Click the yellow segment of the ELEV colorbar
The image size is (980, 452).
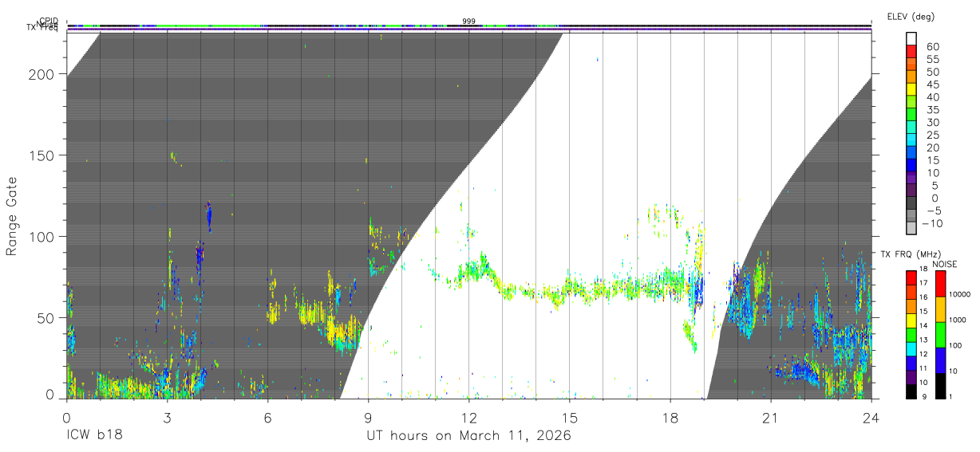point(911,88)
